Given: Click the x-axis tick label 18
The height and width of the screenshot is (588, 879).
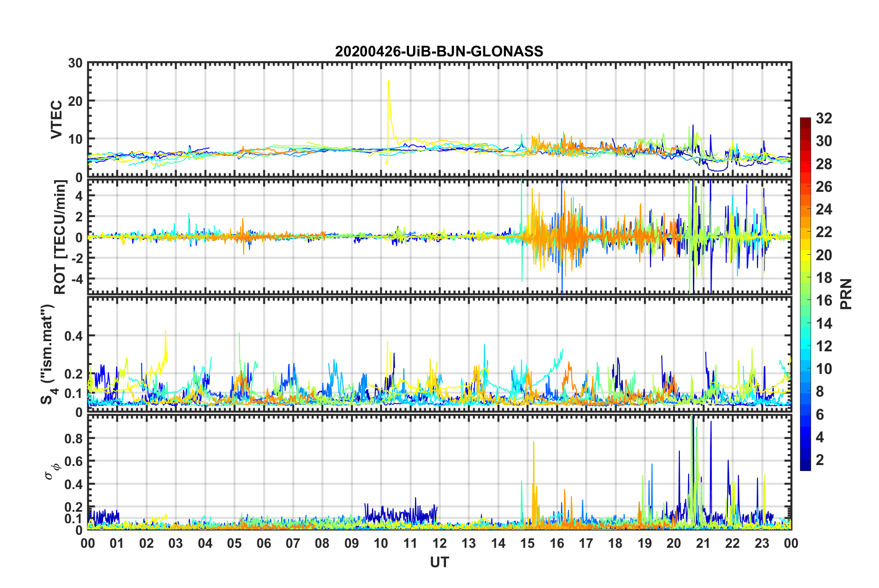Looking at the screenshot, I should coord(615,543).
